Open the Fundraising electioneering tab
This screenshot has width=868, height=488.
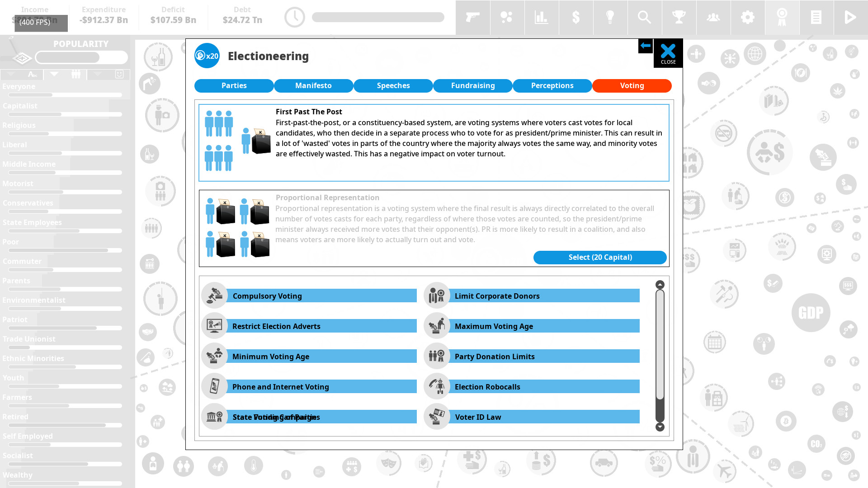point(473,85)
